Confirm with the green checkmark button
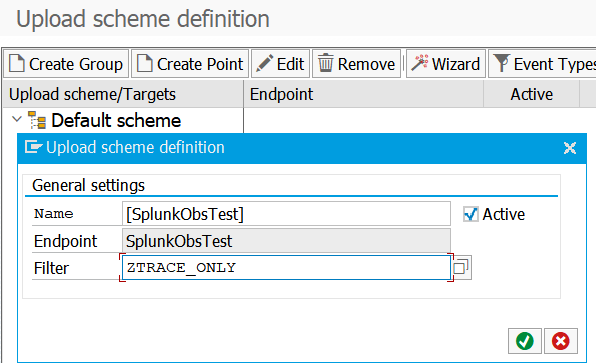596x363 pixels. pos(525,341)
